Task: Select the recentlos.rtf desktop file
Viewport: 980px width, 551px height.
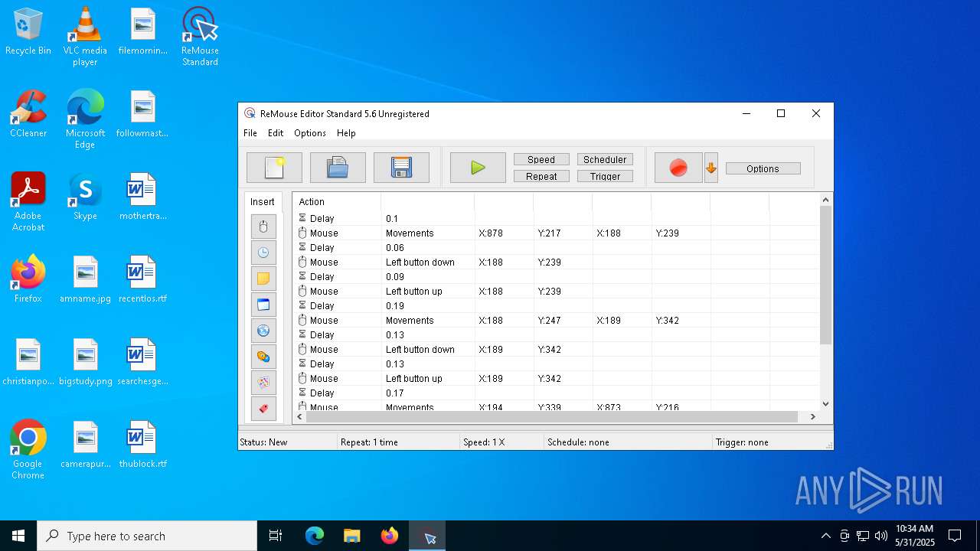Action: [x=142, y=279]
